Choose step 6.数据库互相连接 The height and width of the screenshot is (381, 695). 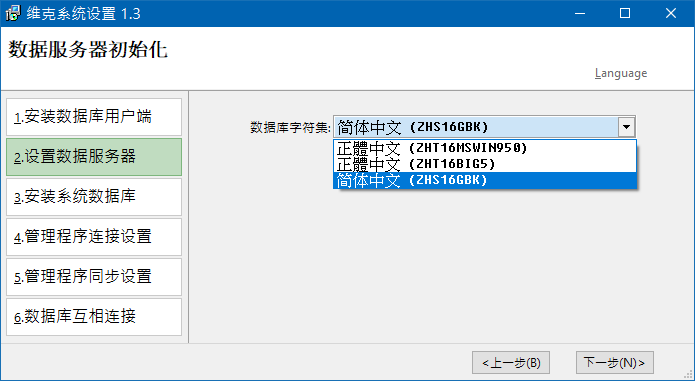(x=94, y=316)
